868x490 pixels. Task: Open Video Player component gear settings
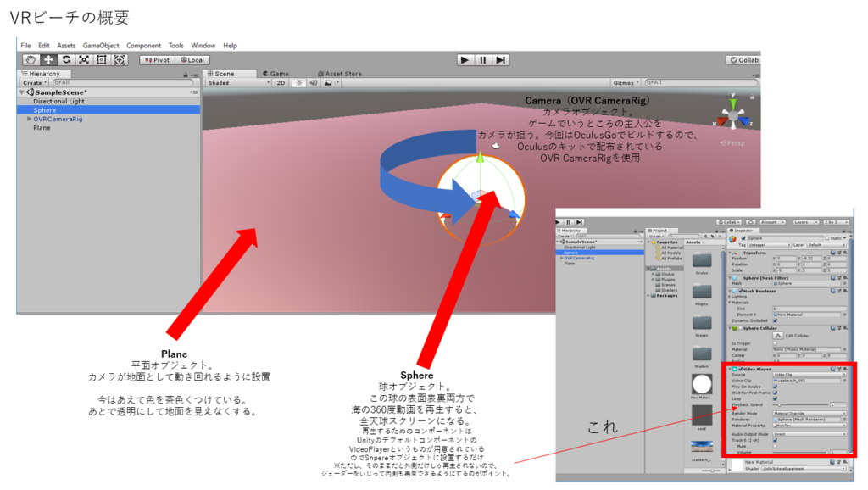(845, 369)
